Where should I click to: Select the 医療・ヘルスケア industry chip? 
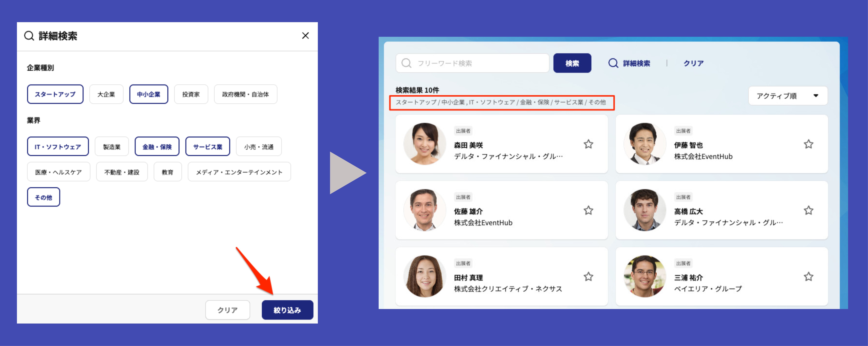coord(59,172)
